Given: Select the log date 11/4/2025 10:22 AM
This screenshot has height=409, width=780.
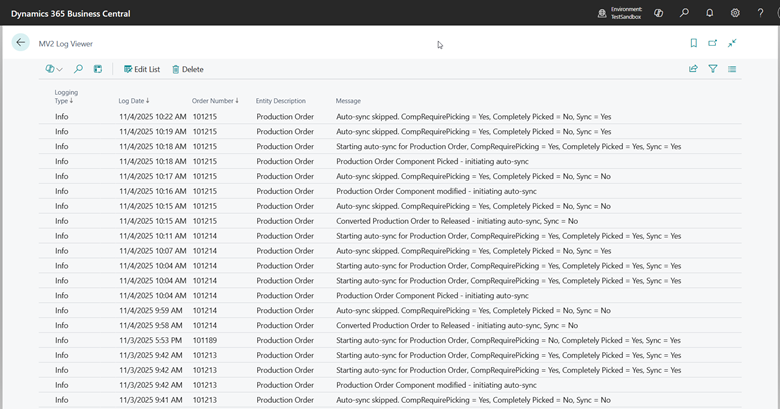Looking at the screenshot, I should coord(153,116).
